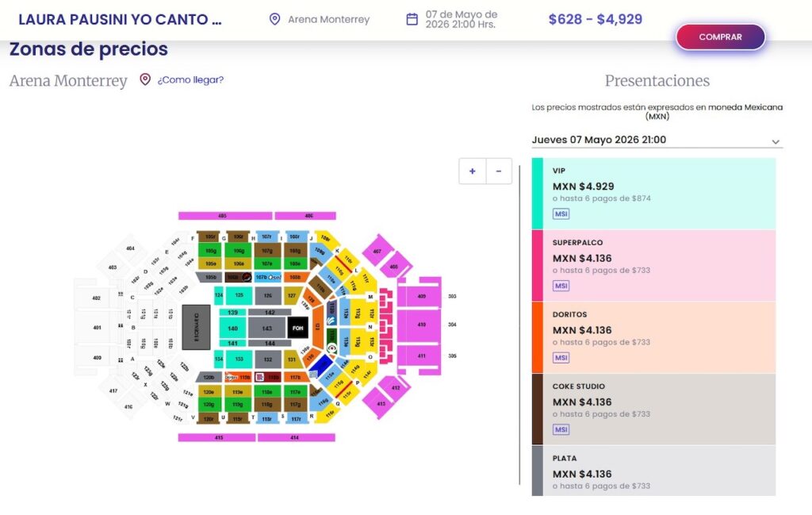Click the Doritos logo inside section 118b
Screen dimensions: 812x515
231,377
